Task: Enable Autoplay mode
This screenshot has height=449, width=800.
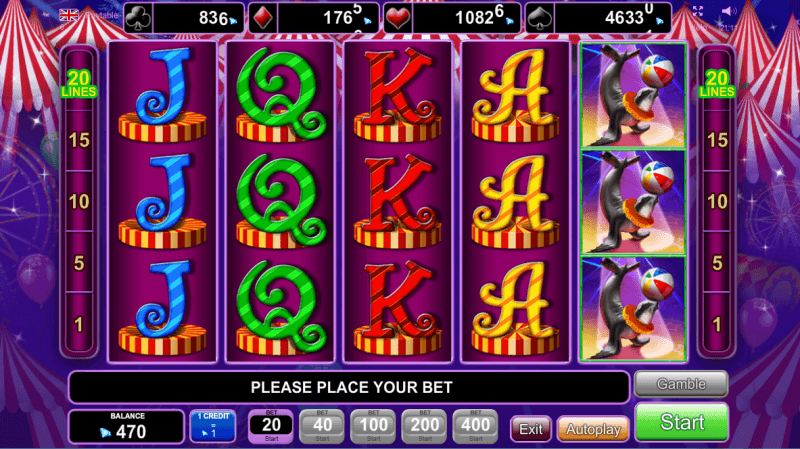Action: [x=593, y=429]
